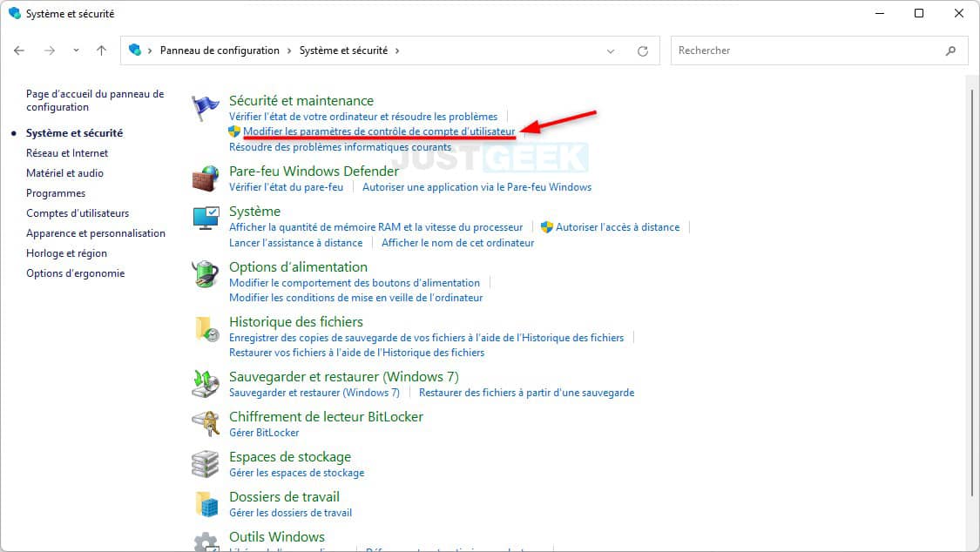The width and height of the screenshot is (980, 552).
Task: Click the Options d'alimentation battery icon
Action: pyautogui.click(x=205, y=274)
